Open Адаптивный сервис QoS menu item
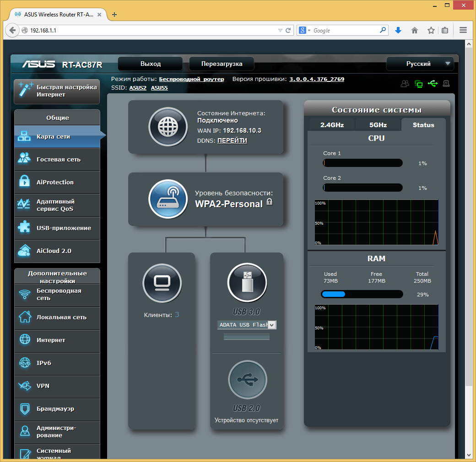Viewport: 476px width, 462px height. coord(57,205)
